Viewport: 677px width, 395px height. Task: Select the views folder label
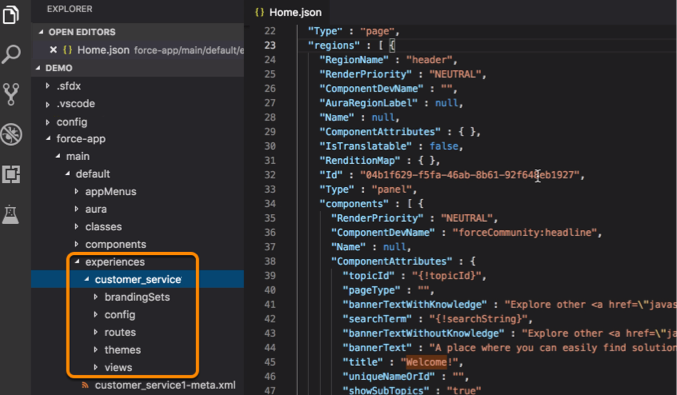[x=118, y=368]
